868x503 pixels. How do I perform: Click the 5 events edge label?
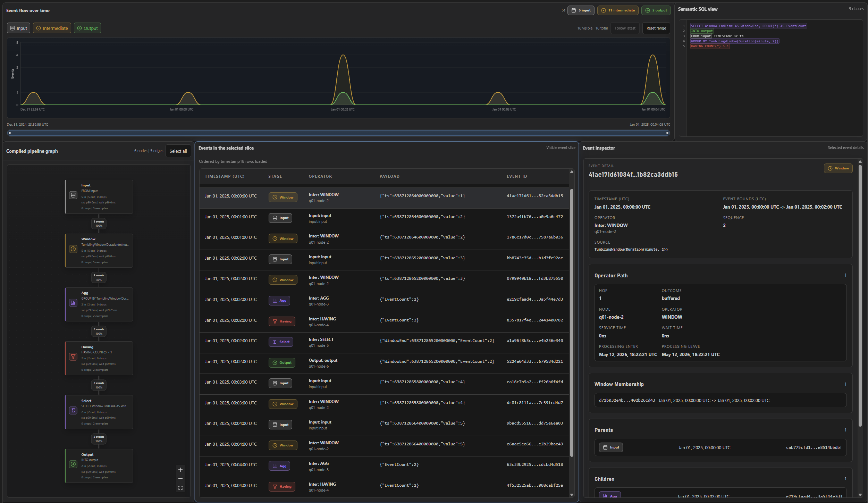pos(99,224)
